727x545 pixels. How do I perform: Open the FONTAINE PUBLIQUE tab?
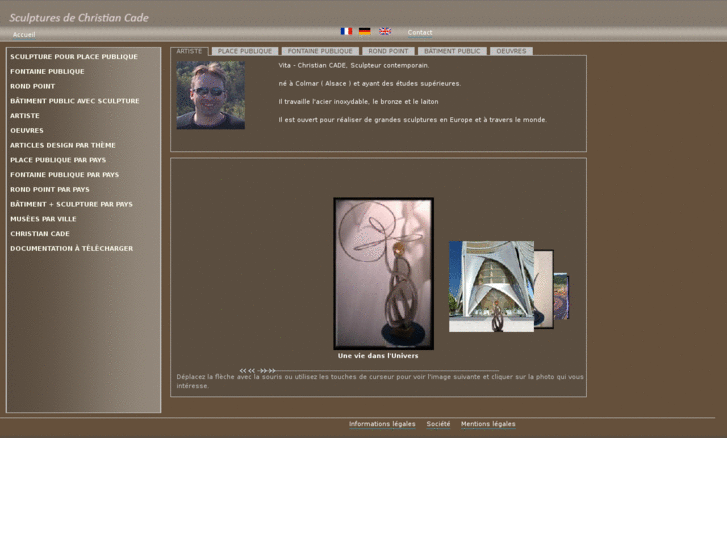[x=320, y=51]
